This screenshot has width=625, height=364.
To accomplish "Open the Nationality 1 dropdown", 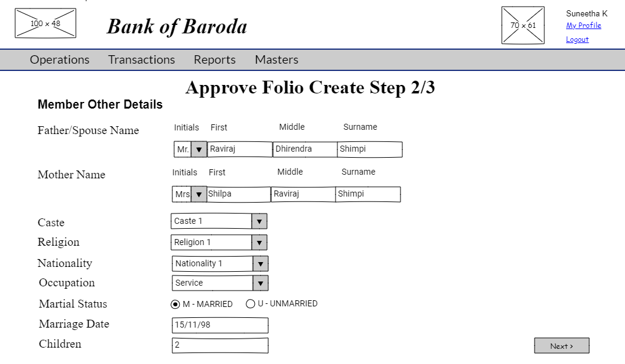I will point(260,263).
